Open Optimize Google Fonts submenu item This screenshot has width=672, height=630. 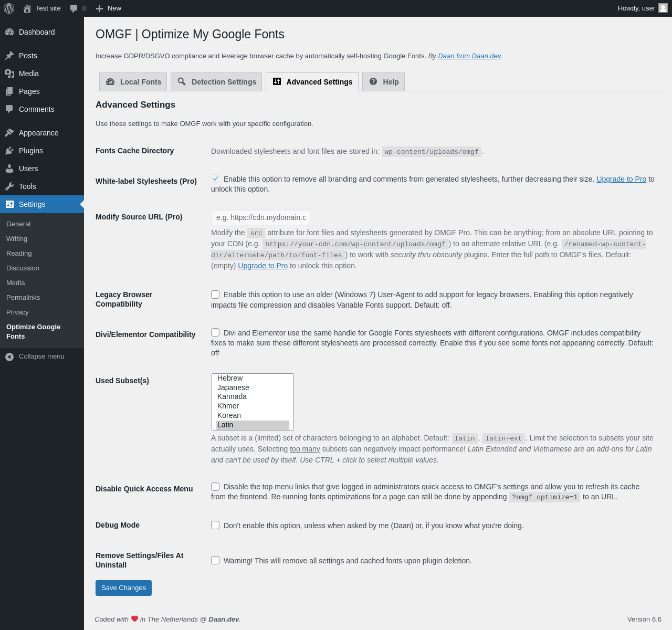click(42, 331)
